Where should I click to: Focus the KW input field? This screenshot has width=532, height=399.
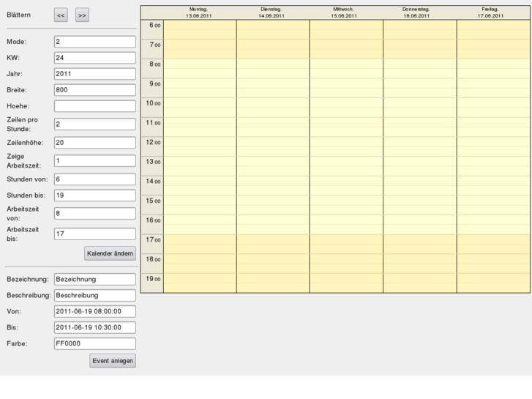95,58
